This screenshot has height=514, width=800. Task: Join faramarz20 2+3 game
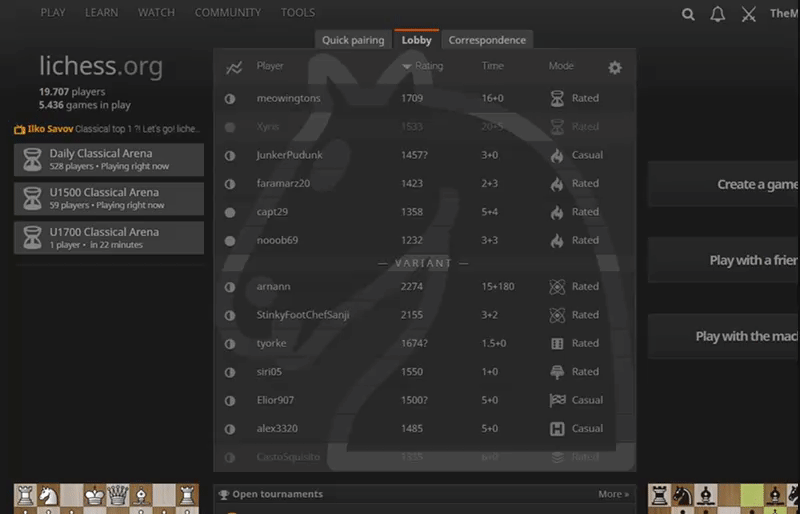(x=424, y=184)
